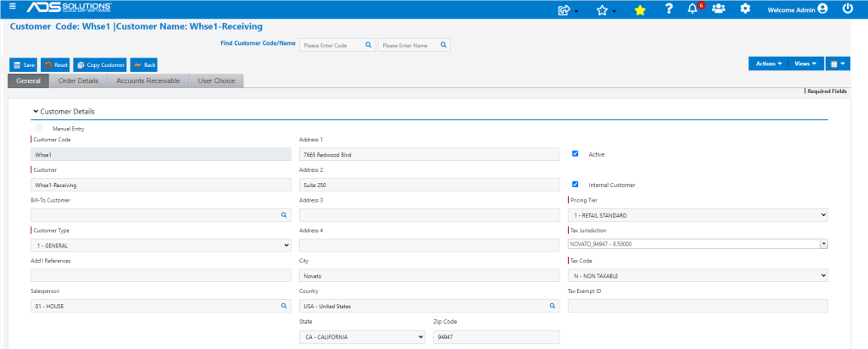Image resolution: width=868 pixels, height=349 pixels.
Task: Click the Salesperson lookup magnifier icon
Action: pos(284,305)
